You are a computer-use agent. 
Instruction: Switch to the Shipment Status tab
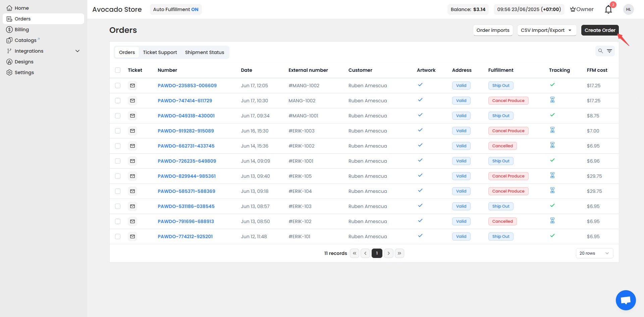(205, 52)
